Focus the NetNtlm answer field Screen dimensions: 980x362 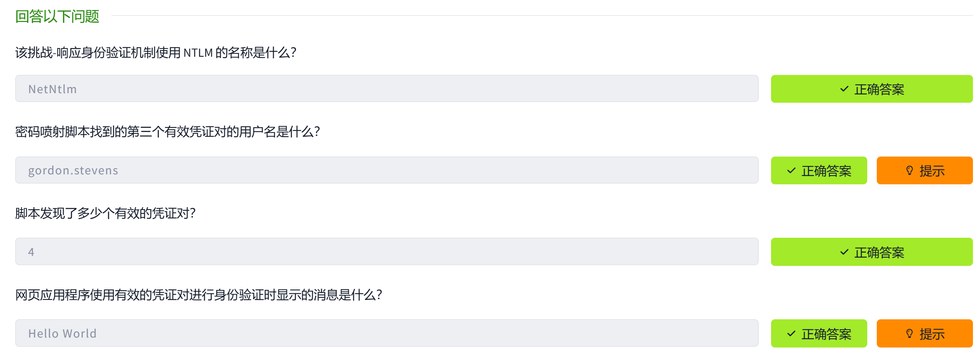click(386, 89)
